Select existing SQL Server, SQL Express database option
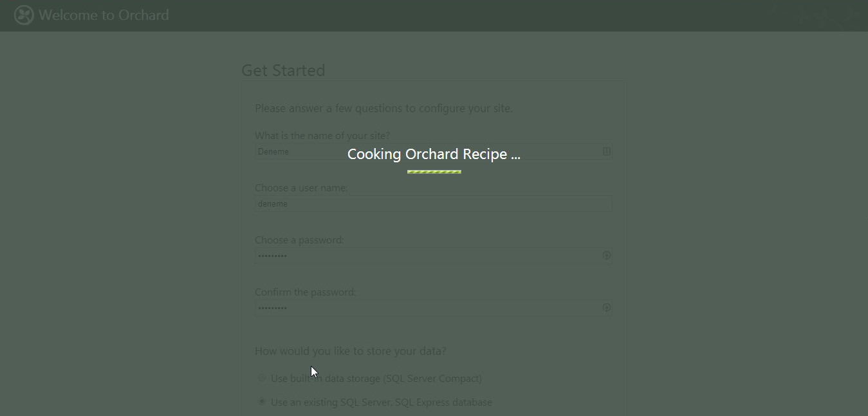The height and width of the screenshot is (416, 868). point(262,401)
